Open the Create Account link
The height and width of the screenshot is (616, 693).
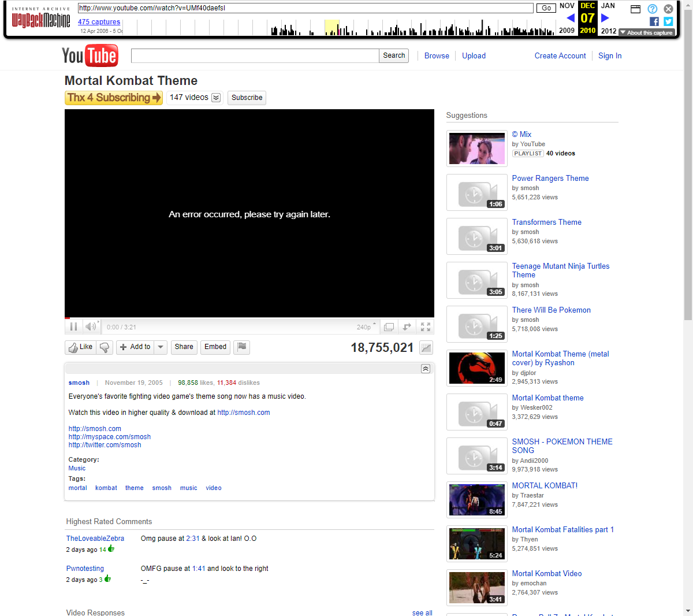point(560,56)
